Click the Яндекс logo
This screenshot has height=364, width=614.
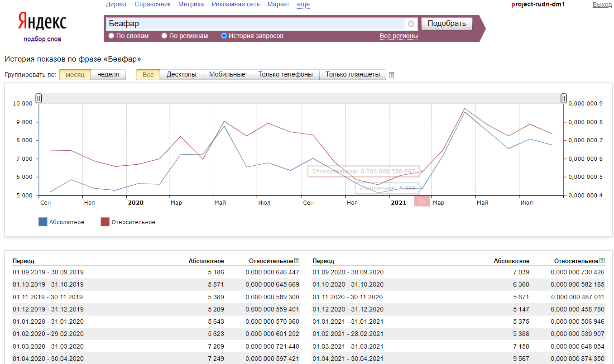42,21
